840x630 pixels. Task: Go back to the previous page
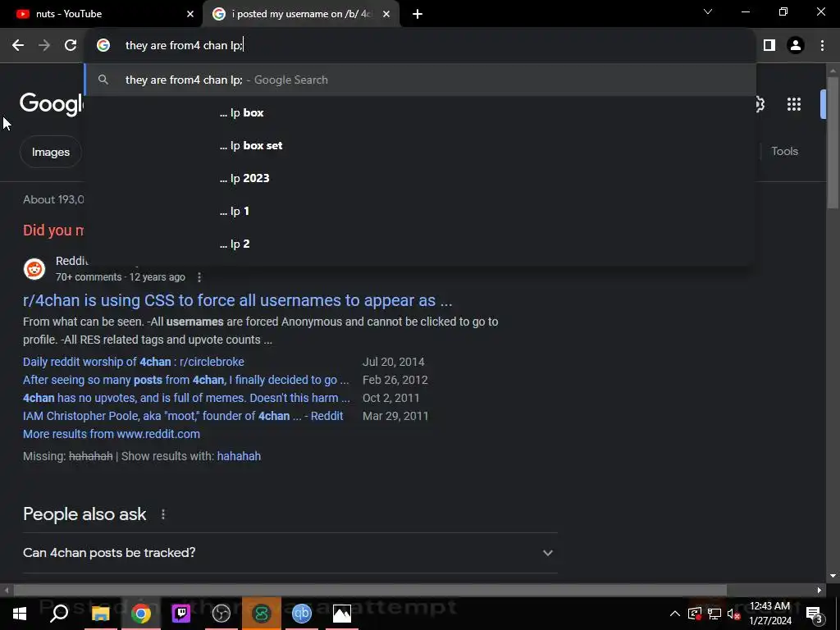(x=18, y=46)
